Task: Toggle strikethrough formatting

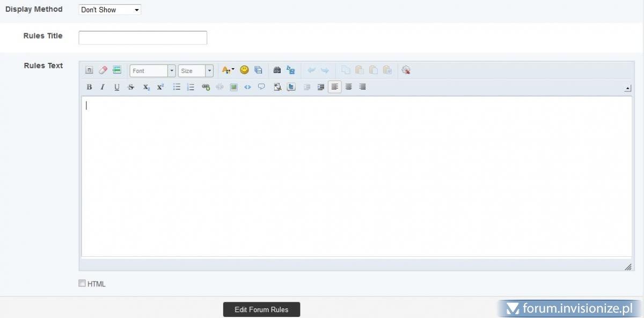Action: click(x=130, y=87)
